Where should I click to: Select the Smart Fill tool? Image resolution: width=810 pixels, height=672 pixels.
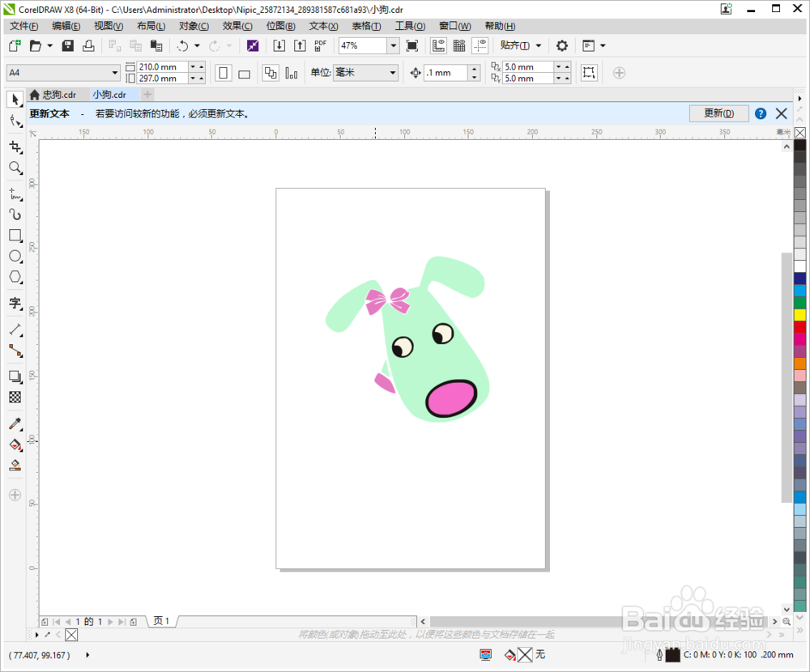[15, 466]
